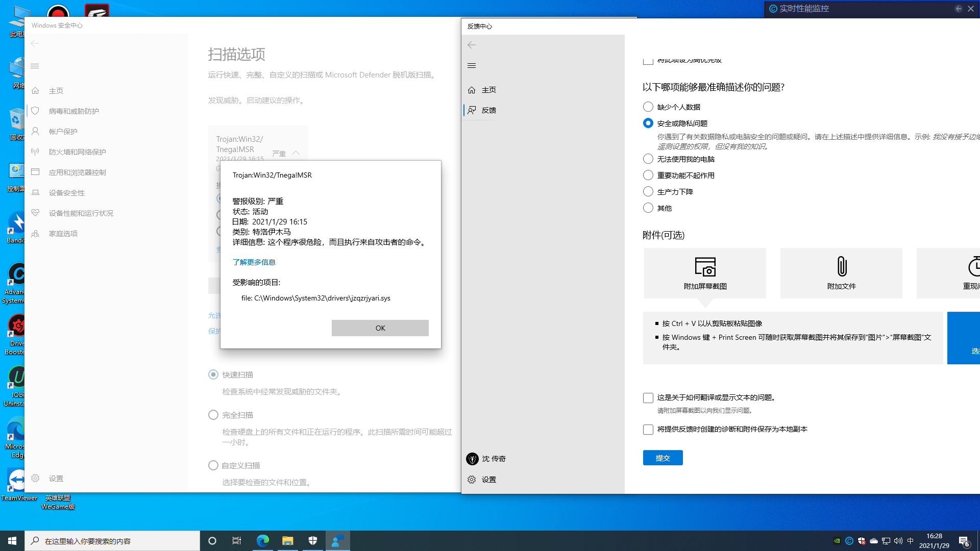The width and height of the screenshot is (980, 551).
Task: Click the NVIDIA tray icon
Action: pos(837,541)
